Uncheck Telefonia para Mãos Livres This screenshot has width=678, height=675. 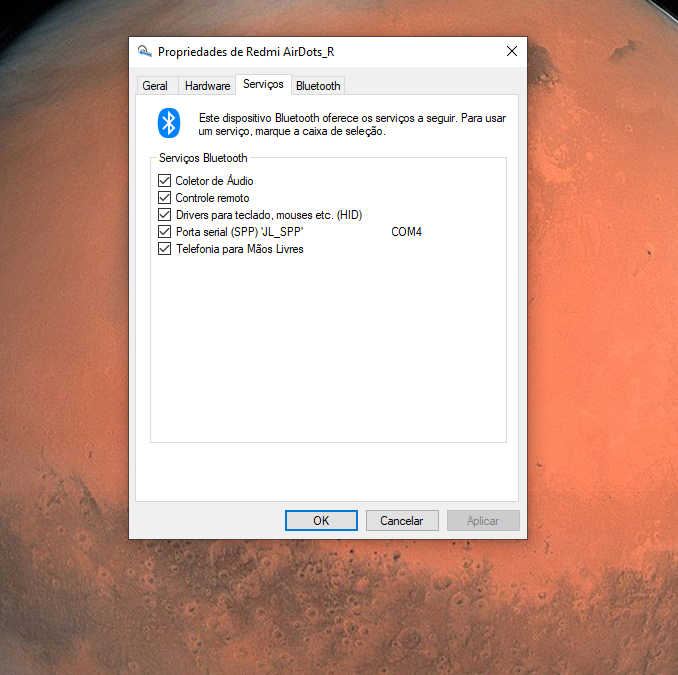(164, 249)
